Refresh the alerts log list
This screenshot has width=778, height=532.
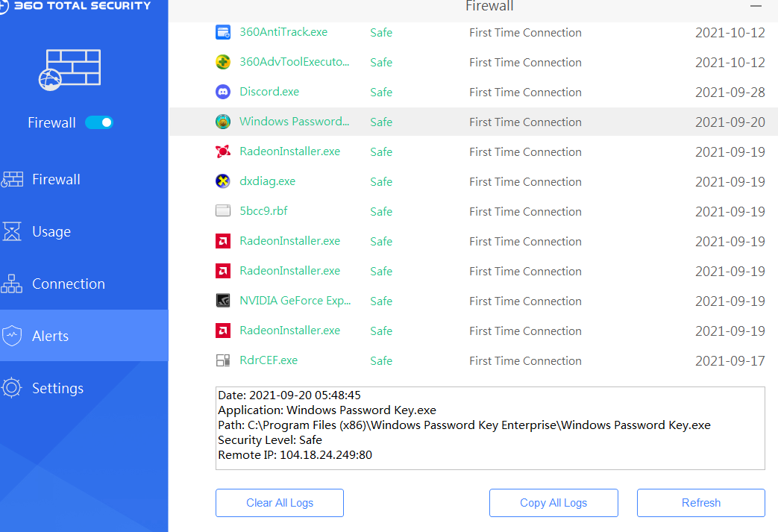coord(701,503)
